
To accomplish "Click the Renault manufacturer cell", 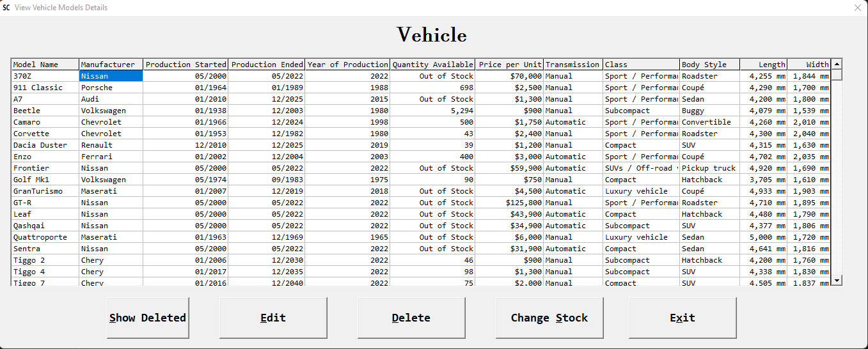I will pos(111,145).
